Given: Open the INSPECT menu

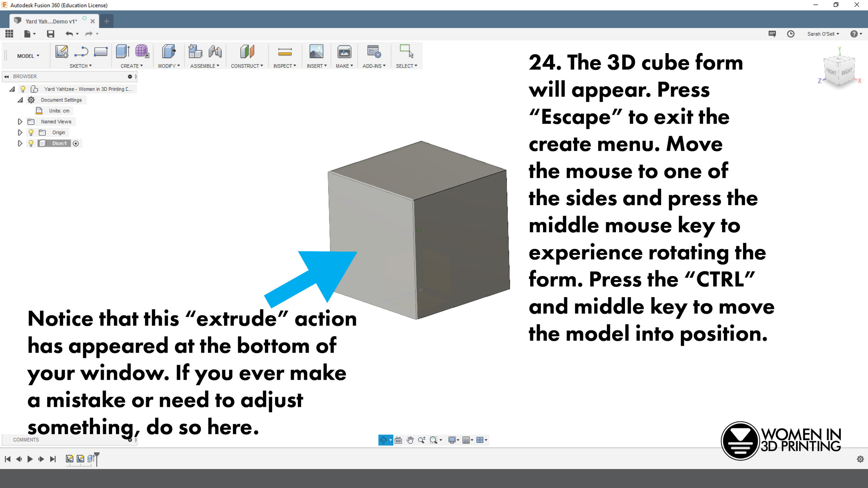Looking at the screenshot, I should (x=285, y=66).
